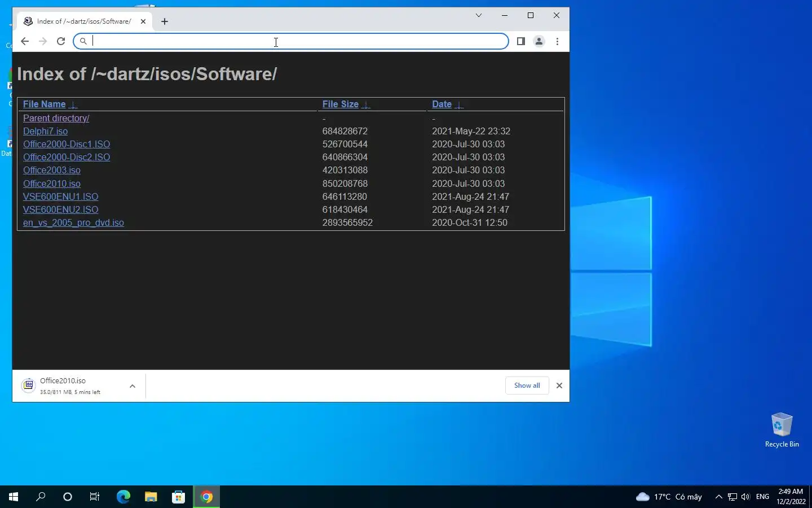Open Cortana from the taskbar
This screenshot has height=508, width=812.
(x=68, y=497)
